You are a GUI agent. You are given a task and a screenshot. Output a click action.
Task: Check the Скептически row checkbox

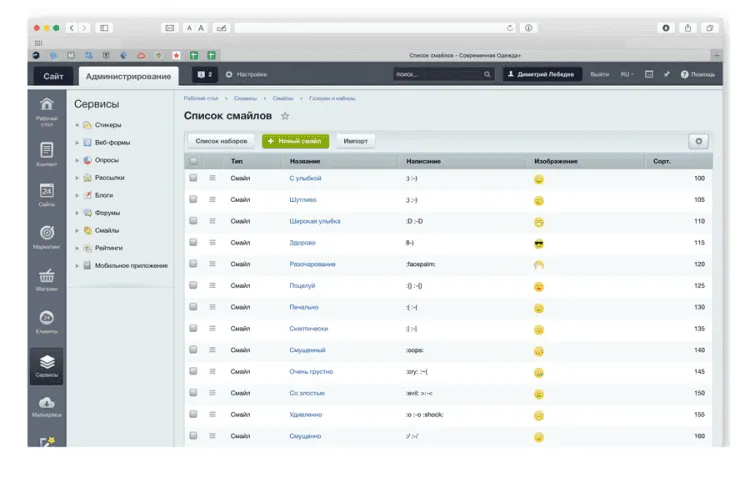(193, 329)
